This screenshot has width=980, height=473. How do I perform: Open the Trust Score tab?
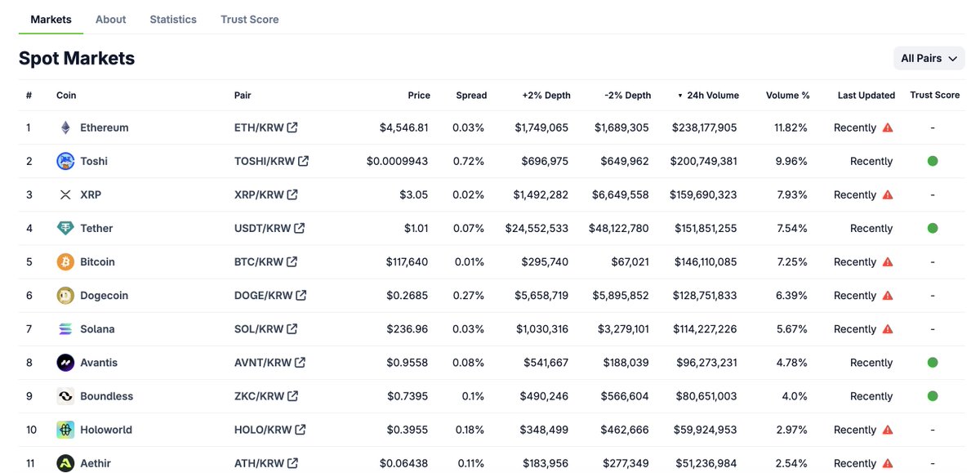[x=249, y=20]
